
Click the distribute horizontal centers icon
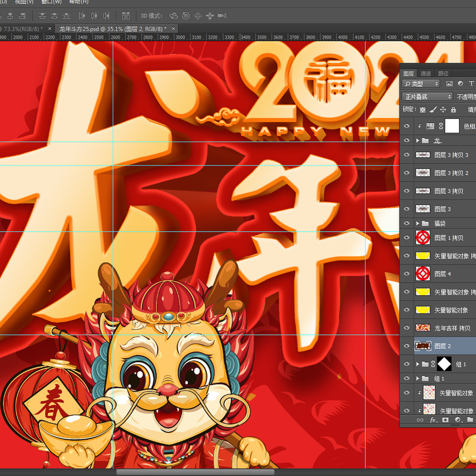pyautogui.click(x=94, y=15)
